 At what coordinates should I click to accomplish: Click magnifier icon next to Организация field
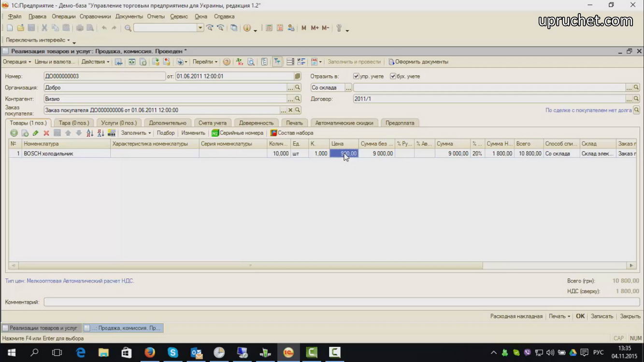[298, 87]
